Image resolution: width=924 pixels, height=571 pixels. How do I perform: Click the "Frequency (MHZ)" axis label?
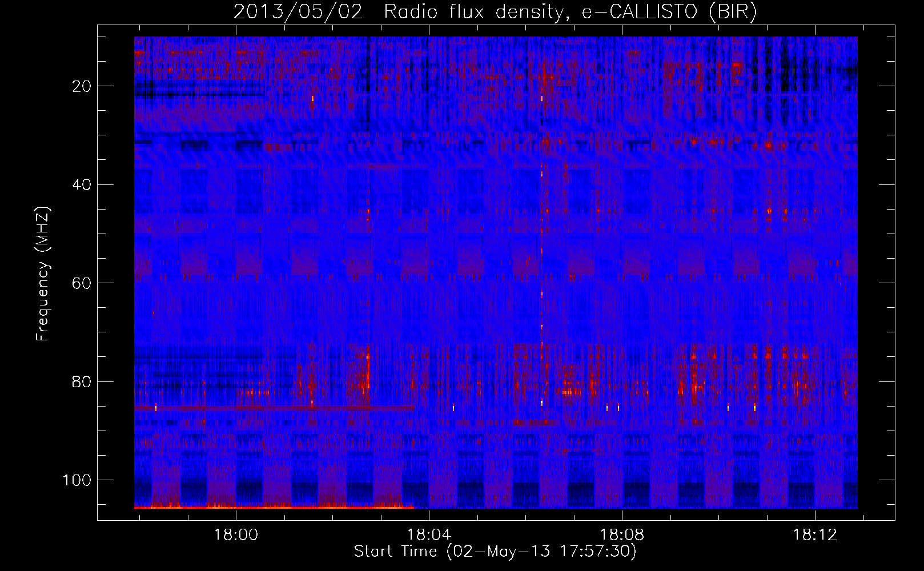point(43,274)
